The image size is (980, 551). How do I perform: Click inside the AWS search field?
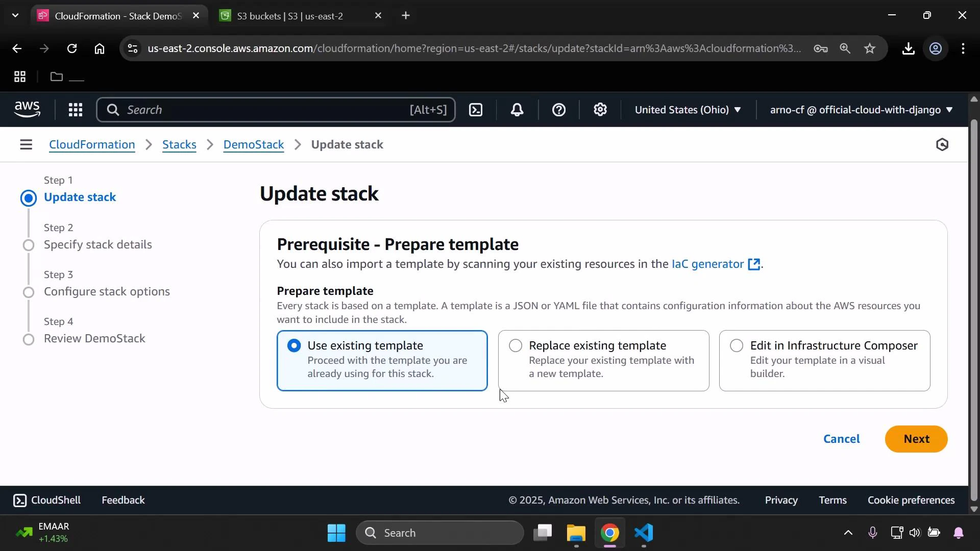tap(276, 110)
